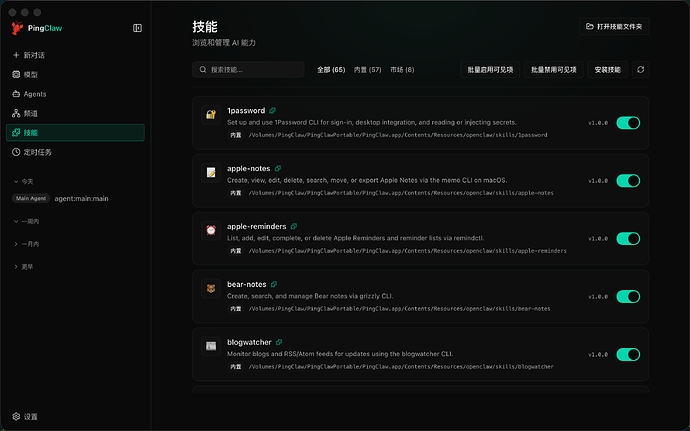Select the 全部 (65) filter tab

click(331, 70)
